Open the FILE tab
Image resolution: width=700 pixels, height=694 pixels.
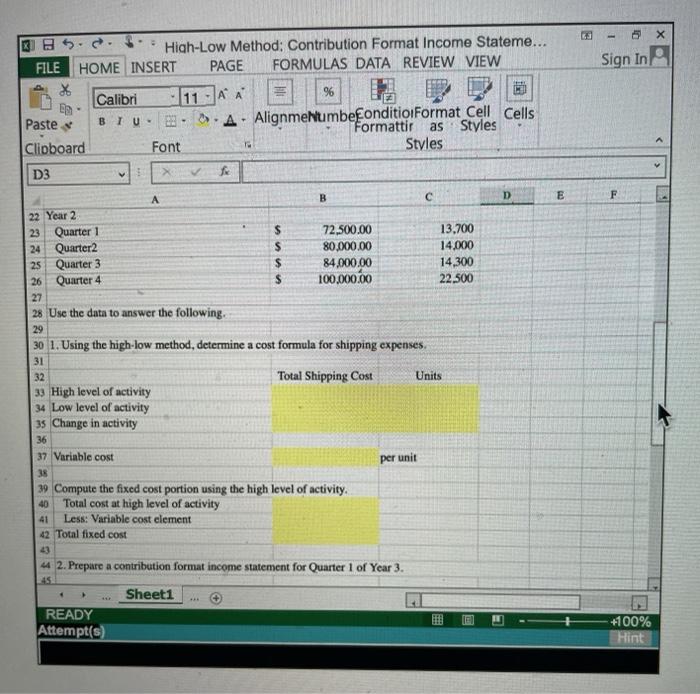point(47,68)
